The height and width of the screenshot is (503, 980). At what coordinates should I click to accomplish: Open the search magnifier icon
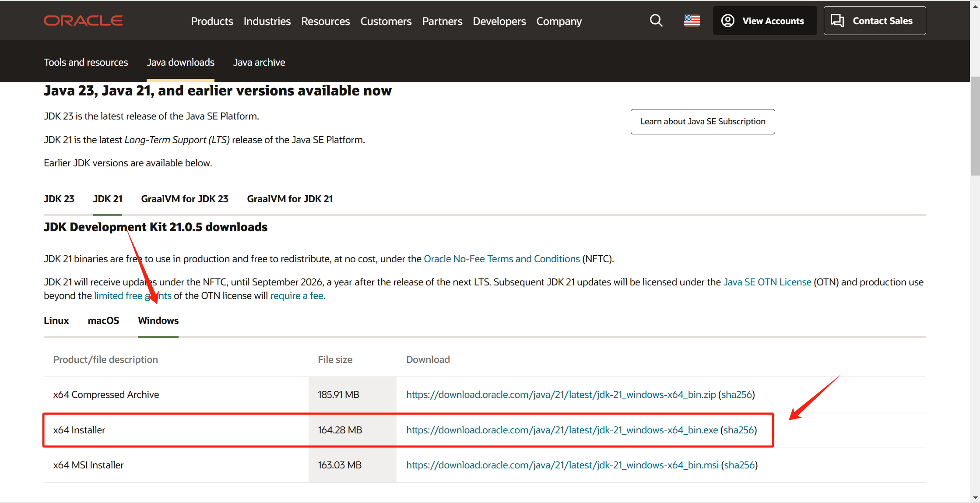(x=656, y=21)
